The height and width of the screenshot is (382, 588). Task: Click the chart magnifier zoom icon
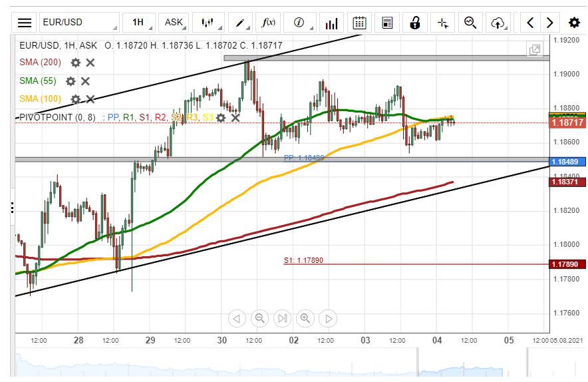coord(470,23)
